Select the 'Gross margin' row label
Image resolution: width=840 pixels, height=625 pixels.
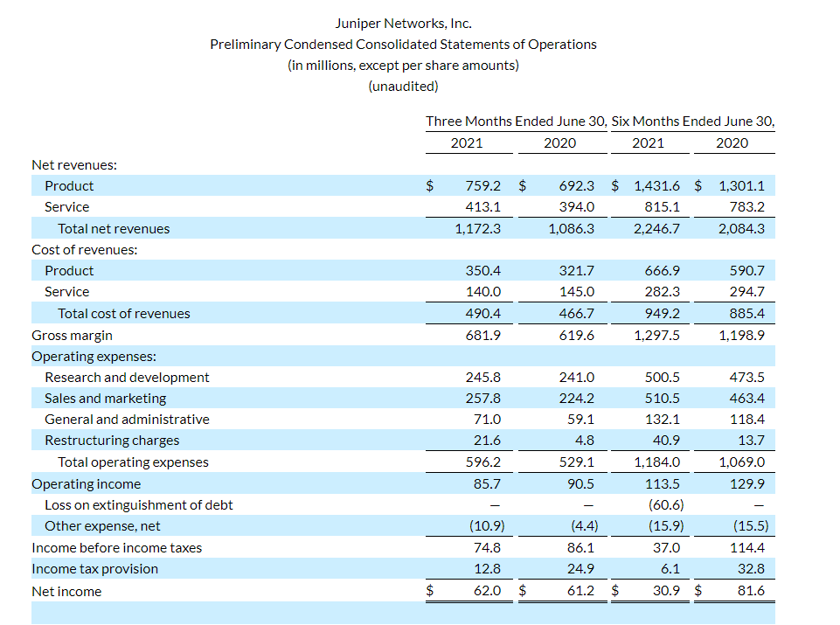coord(72,336)
